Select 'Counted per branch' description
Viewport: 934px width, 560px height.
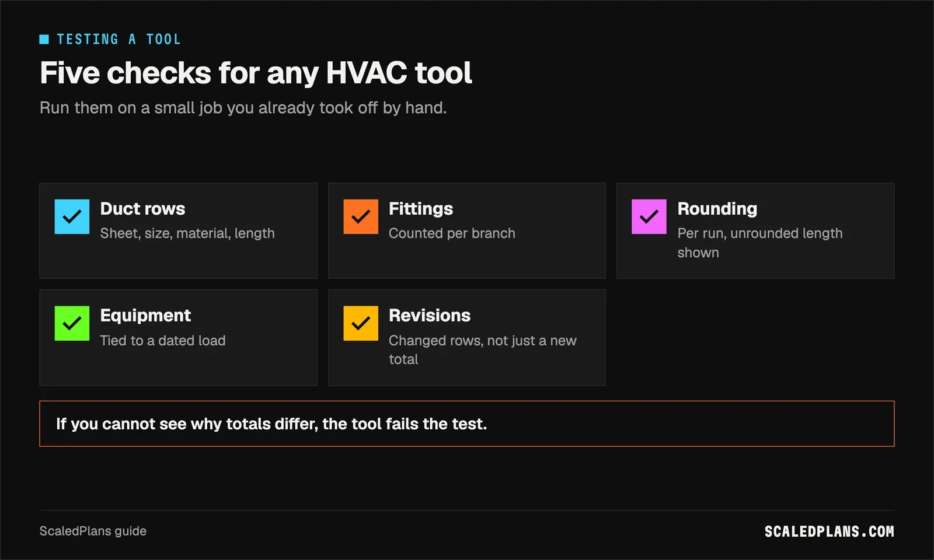[x=452, y=233]
